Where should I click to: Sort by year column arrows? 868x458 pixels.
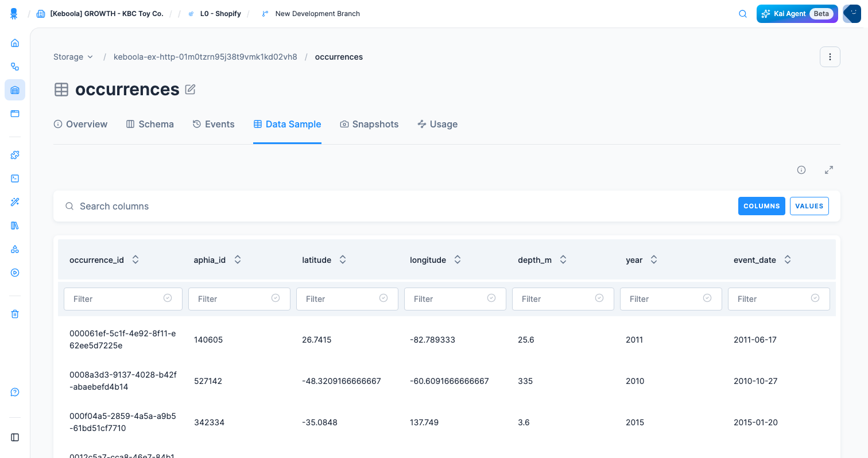(x=654, y=259)
